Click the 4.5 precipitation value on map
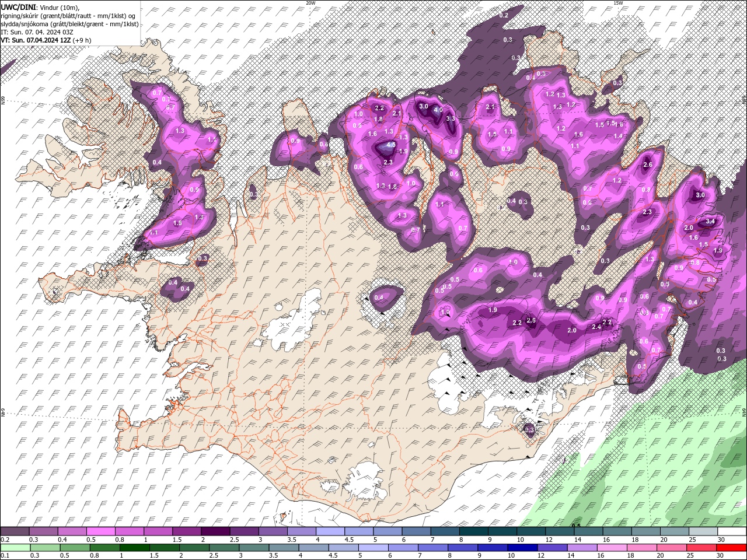The height and width of the screenshot is (560, 747). tap(391, 145)
